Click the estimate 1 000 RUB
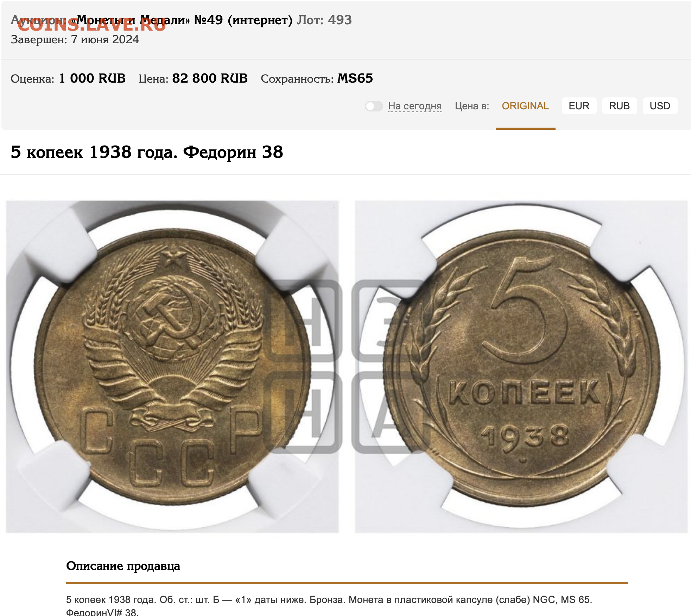 tap(92, 78)
